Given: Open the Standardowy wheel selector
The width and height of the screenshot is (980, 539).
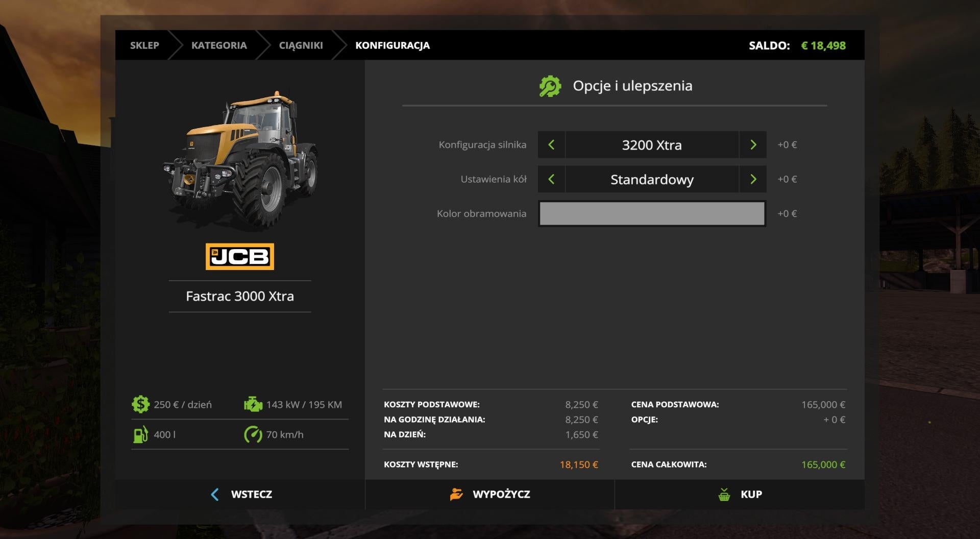Looking at the screenshot, I should pos(652,179).
